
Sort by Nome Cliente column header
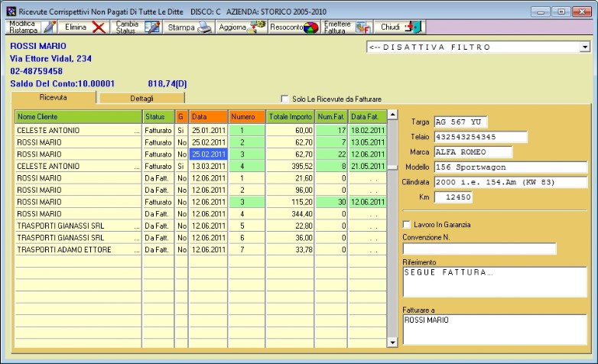click(x=78, y=117)
